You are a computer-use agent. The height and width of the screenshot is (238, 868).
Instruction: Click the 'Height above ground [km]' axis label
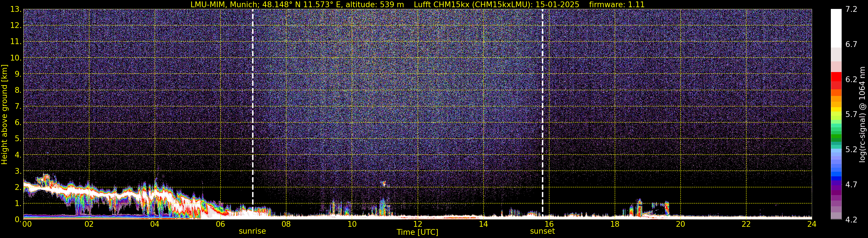click(x=4, y=114)
